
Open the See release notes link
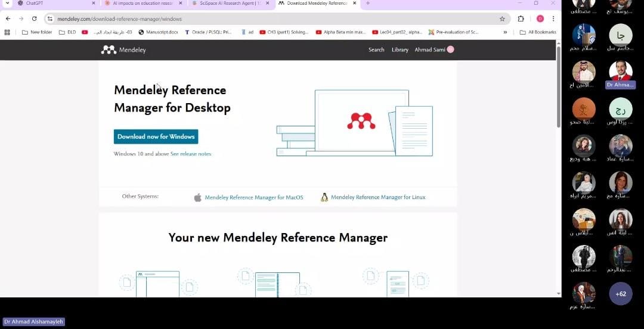[x=191, y=154]
